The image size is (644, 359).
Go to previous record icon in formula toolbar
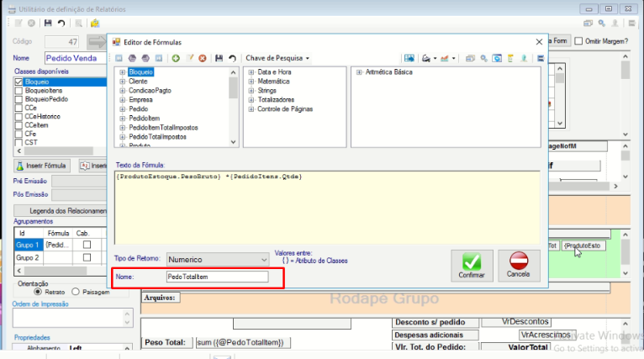tap(132, 58)
